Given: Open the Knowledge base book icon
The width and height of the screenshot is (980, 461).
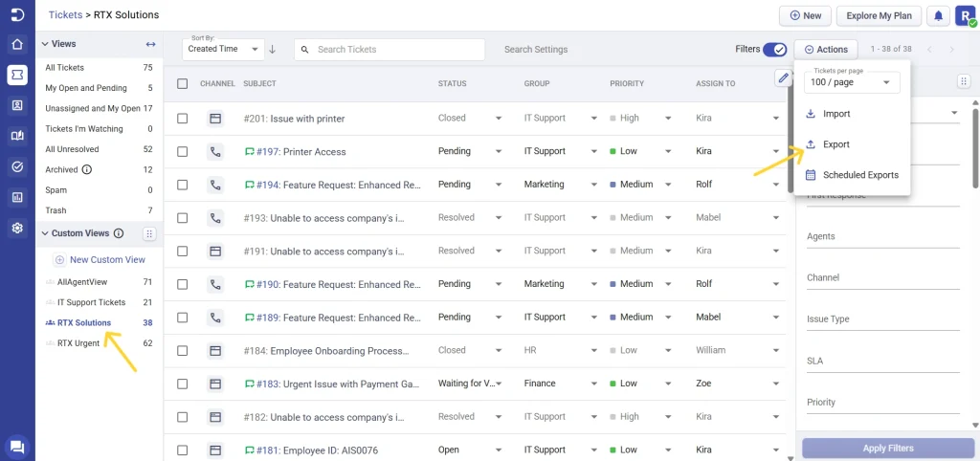Looking at the screenshot, I should tap(17, 136).
